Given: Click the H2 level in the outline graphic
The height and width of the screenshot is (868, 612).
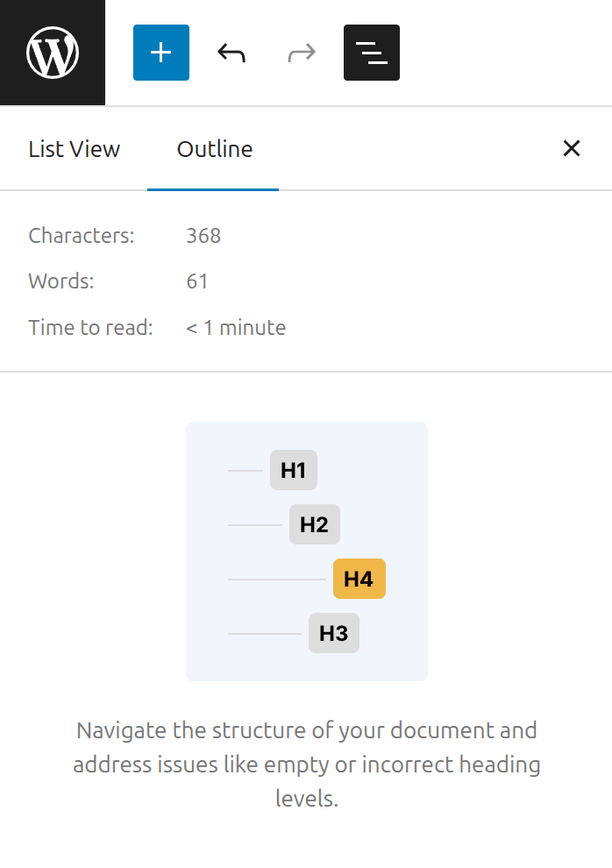Looking at the screenshot, I should [x=314, y=524].
